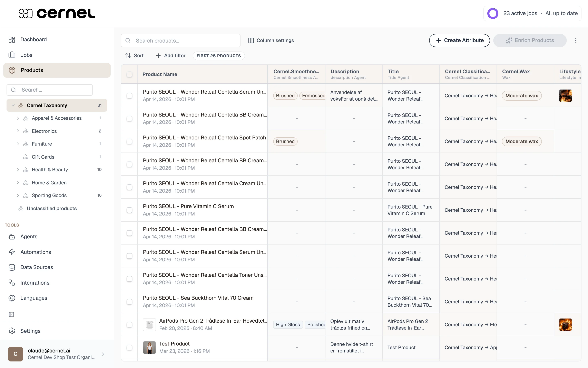Viewport: 588px width, 368px height.
Task: Click the Search products field
Action: [181, 41]
